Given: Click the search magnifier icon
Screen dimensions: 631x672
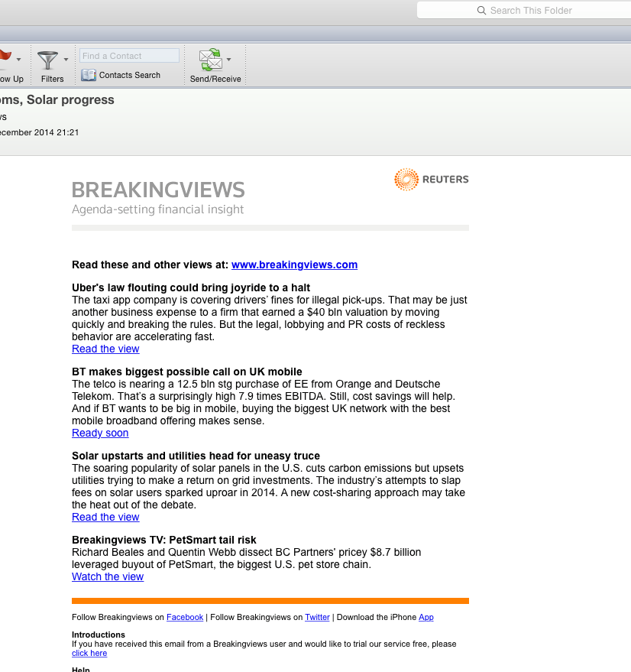Looking at the screenshot, I should pos(481,10).
